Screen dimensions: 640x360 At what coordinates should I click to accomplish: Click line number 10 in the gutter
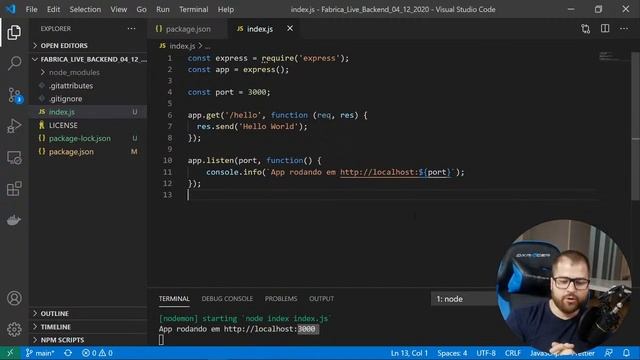pyautogui.click(x=167, y=160)
